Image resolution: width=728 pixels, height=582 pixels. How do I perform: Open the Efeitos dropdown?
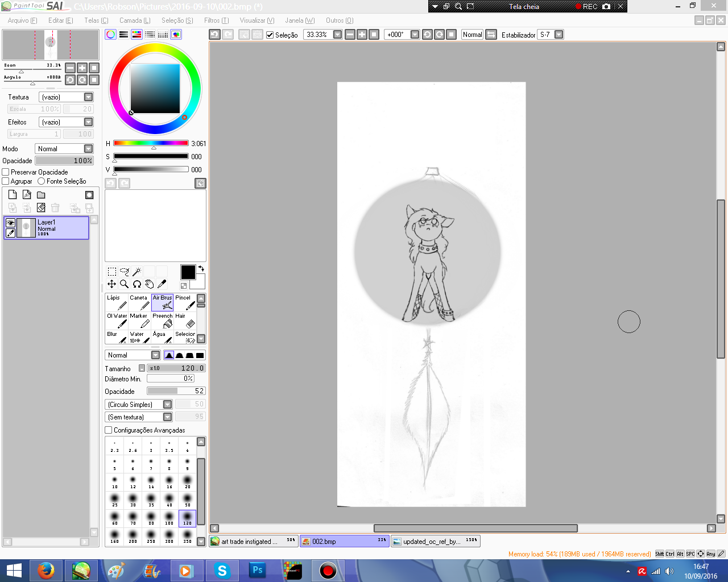pos(66,122)
